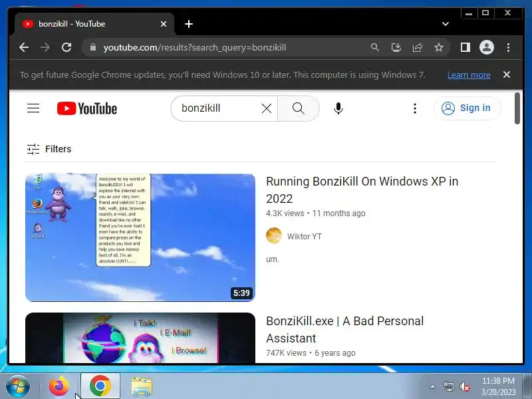The height and width of the screenshot is (399, 532).
Task: Open the Chrome profile avatar
Action: tap(487, 47)
